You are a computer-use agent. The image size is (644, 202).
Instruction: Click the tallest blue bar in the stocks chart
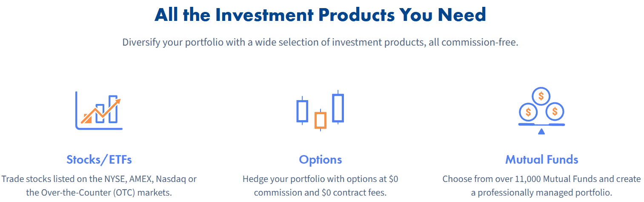click(x=113, y=109)
